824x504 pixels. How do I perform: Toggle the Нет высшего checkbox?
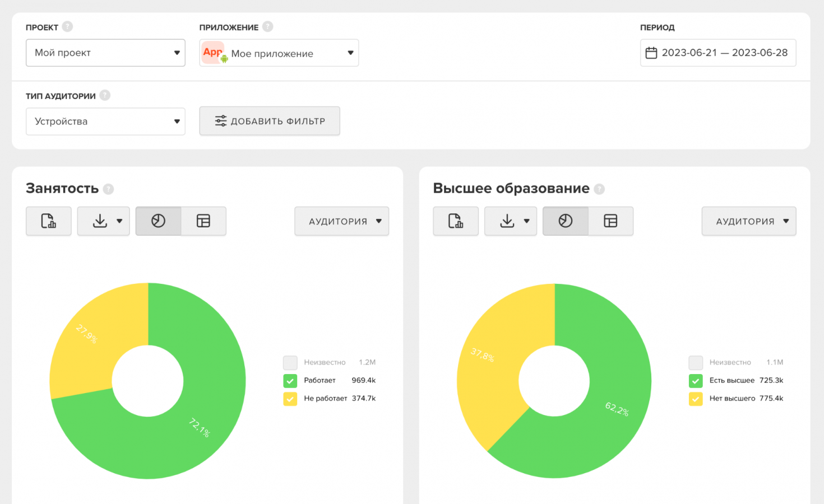[x=696, y=399]
